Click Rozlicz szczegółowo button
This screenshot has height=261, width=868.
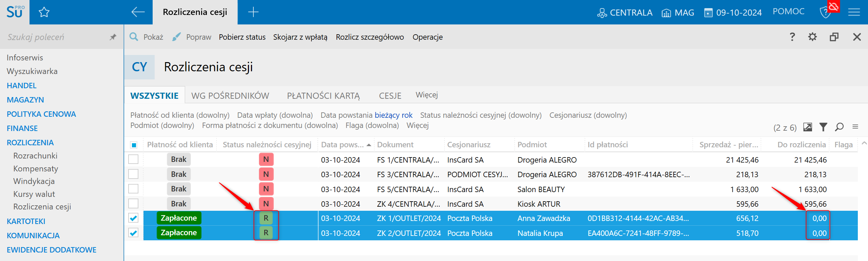[x=370, y=37]
